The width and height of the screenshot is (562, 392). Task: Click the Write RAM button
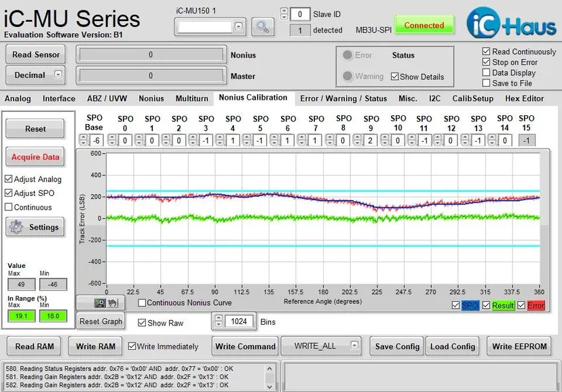tap(95, 346)
